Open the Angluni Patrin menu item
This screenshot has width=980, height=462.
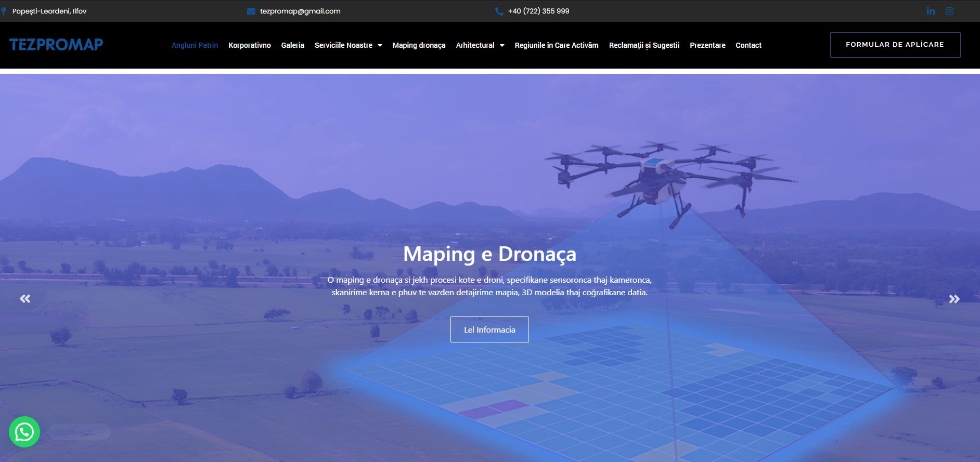pos(195,45)
